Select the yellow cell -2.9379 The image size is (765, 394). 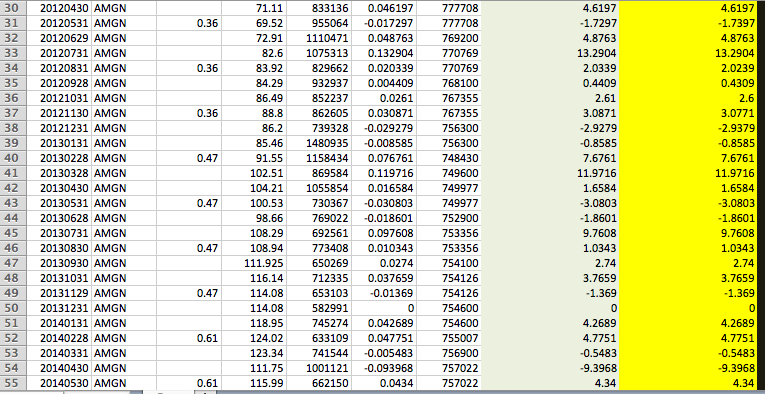[x=688, y=128]
